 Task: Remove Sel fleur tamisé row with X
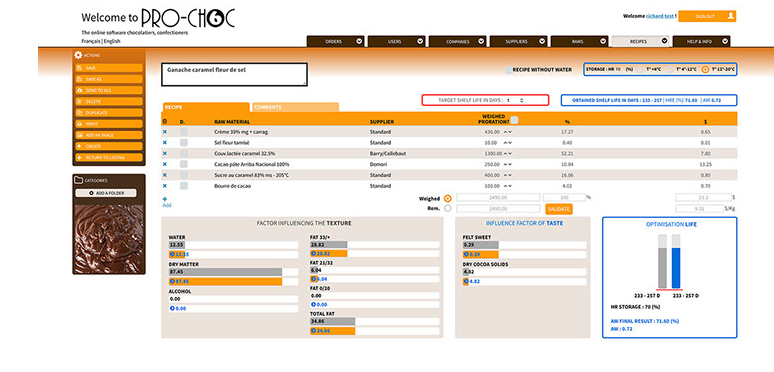pos(165,143)
